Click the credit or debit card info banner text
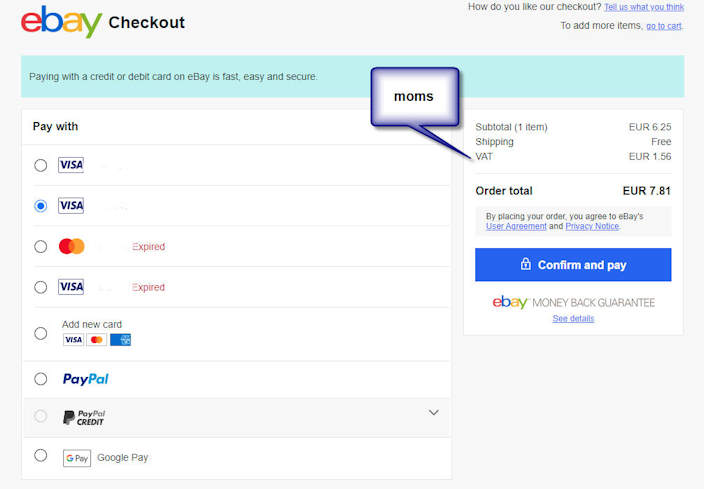This screenshot has width=704, height=489. (173, 77)
